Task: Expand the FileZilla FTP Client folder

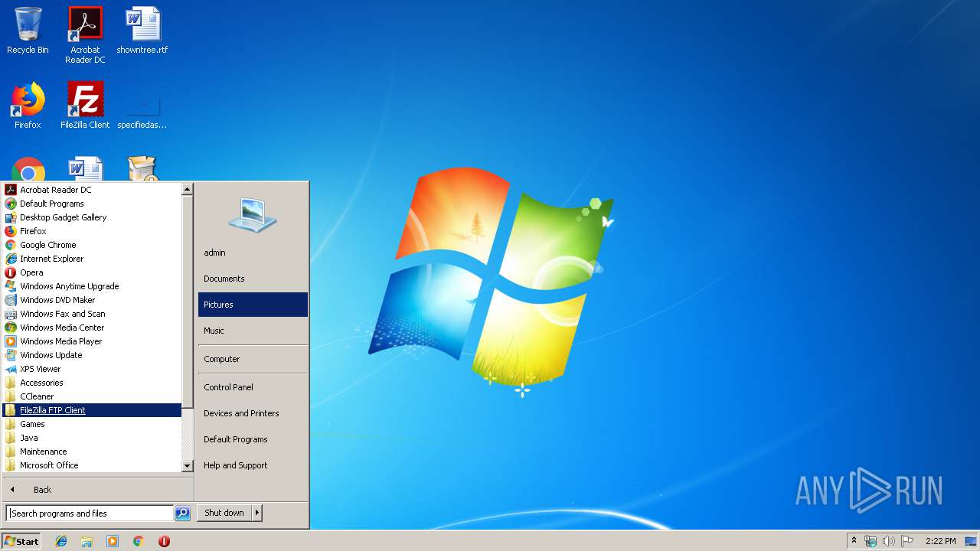Action: coord(92,410)
